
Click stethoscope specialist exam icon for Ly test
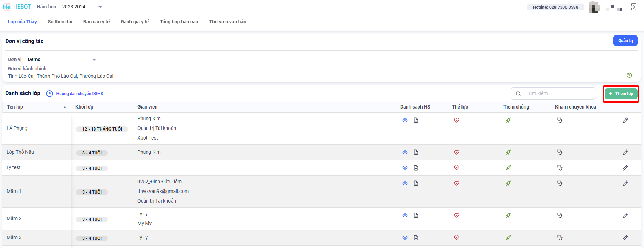point(560,168)
